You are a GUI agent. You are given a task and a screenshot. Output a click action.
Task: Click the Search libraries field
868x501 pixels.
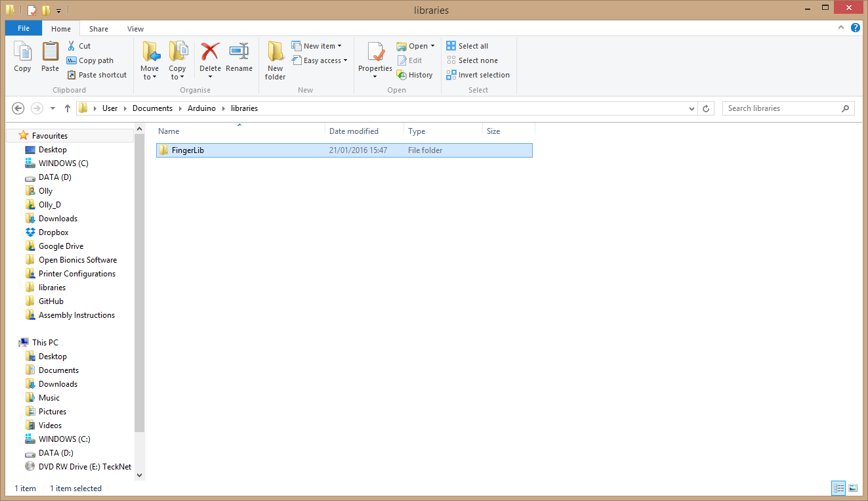pos(788,108)
